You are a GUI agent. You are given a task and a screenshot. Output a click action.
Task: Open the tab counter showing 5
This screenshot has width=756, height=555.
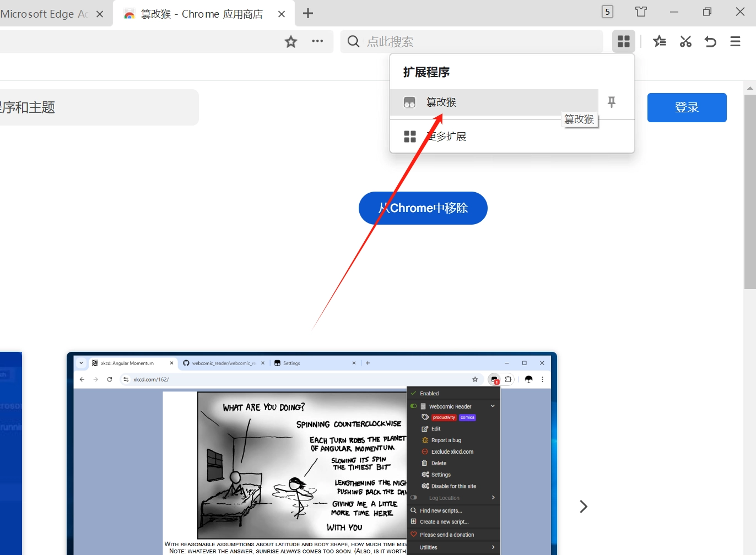point(607,12)
